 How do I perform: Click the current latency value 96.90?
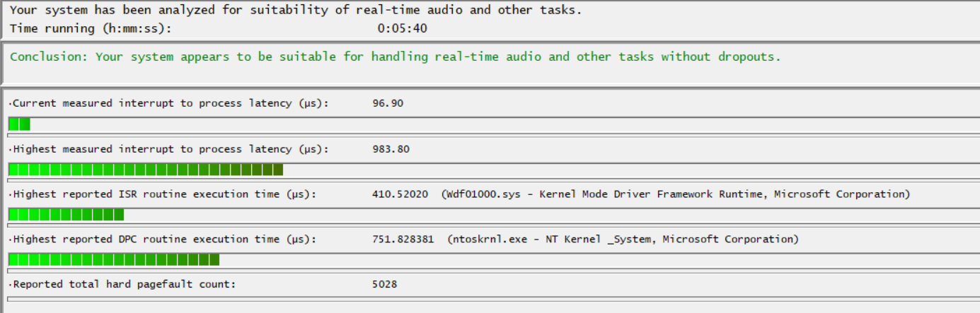(x=388, y=103)
